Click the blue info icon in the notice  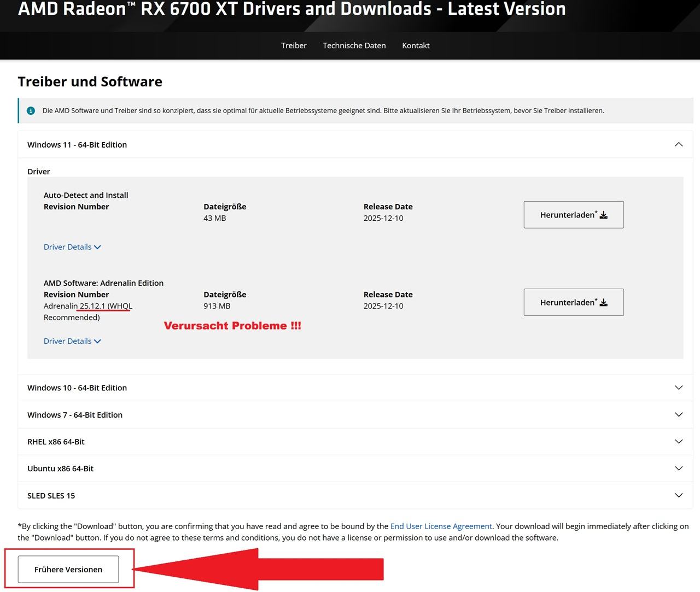[31, 110]
